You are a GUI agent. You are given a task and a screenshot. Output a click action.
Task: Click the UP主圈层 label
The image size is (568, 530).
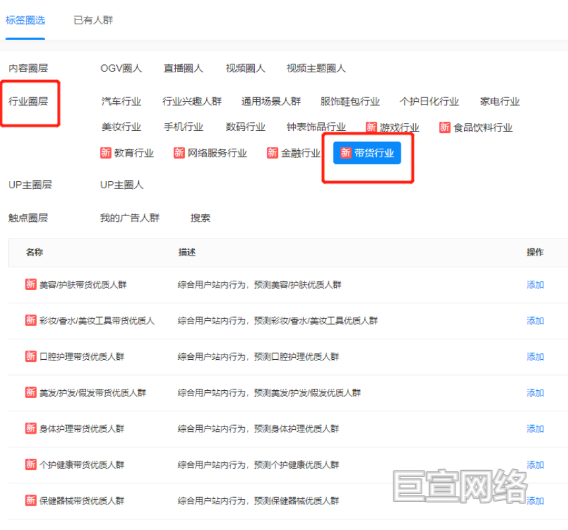point(30,185)
